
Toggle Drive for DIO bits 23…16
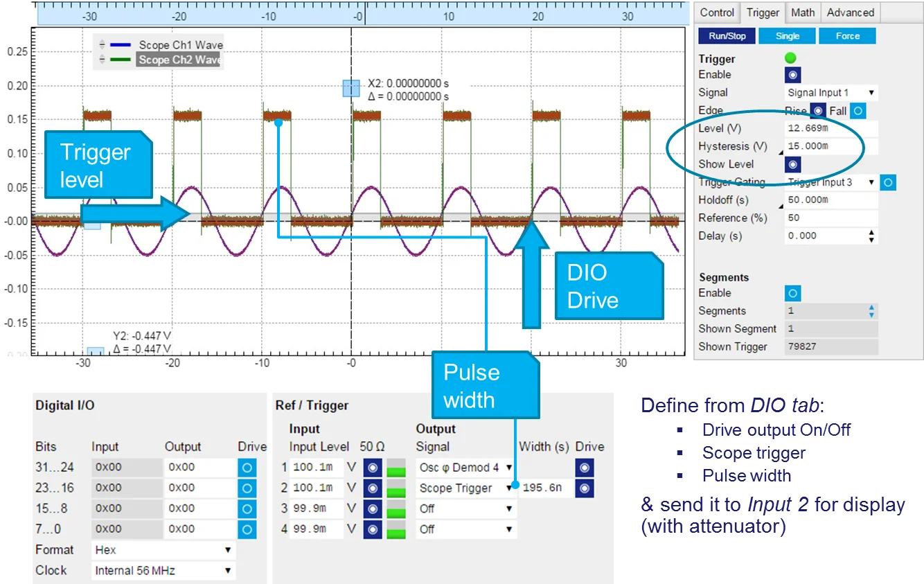click(247, 488)
